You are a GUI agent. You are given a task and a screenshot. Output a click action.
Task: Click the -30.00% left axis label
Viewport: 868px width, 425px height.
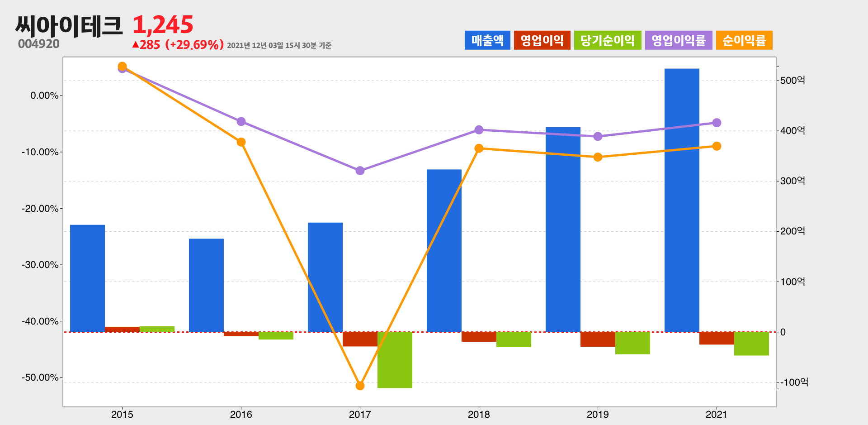coord(40,265)
